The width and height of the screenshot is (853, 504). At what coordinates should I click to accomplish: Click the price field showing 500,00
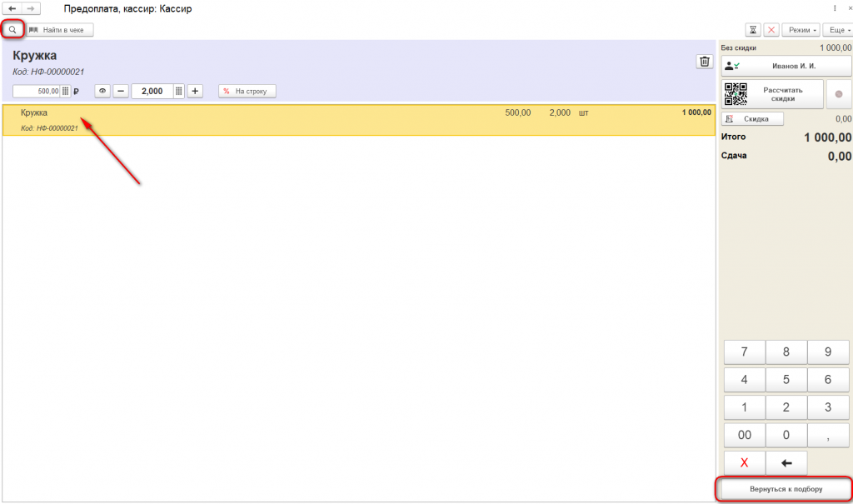click(37, 92)
